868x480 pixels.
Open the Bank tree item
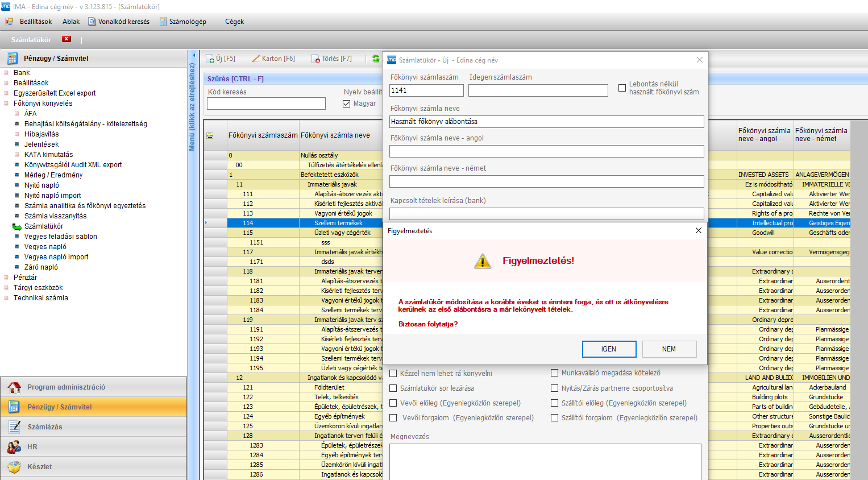[x=22, y=73]
